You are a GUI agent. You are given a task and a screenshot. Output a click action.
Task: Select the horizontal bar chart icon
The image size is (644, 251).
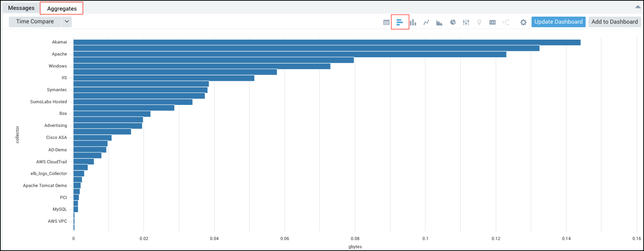pyautogui.click(x=400, y=22)
